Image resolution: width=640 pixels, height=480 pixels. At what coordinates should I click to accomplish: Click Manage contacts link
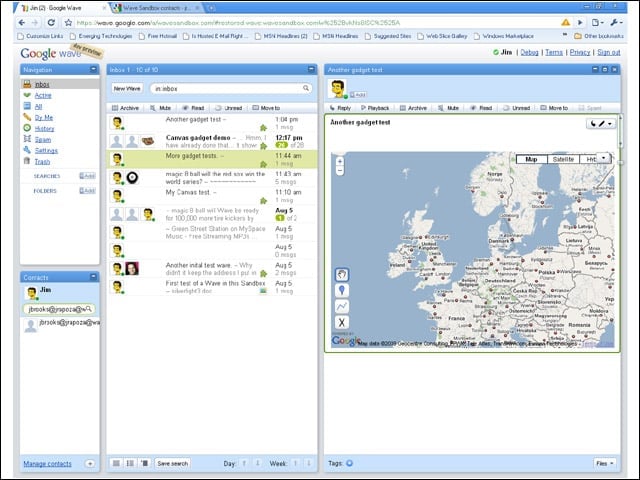pyautogui.click(x=47, y=463)
